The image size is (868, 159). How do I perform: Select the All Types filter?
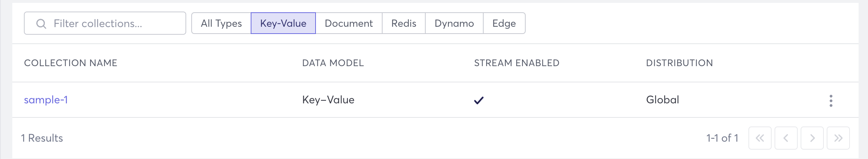[x=221, y=23]
